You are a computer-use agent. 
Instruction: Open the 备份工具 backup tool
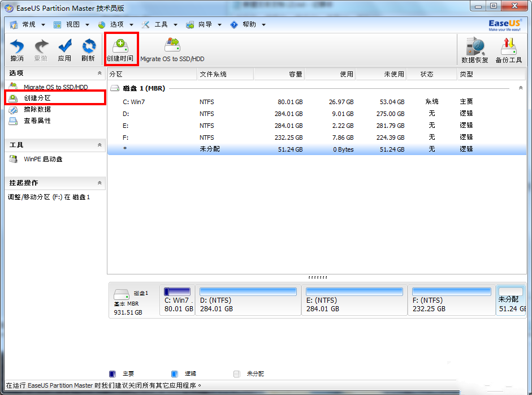tap(509, 50)
